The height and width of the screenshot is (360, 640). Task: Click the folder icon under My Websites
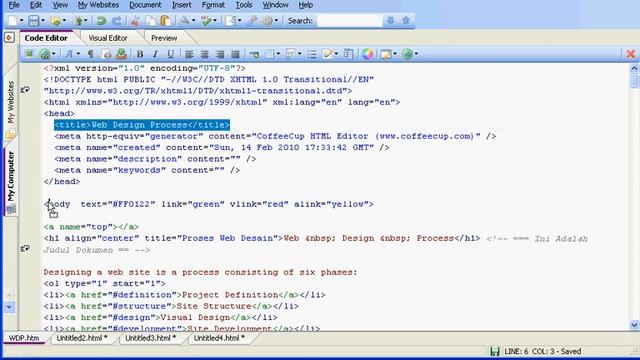click(10, 134)
